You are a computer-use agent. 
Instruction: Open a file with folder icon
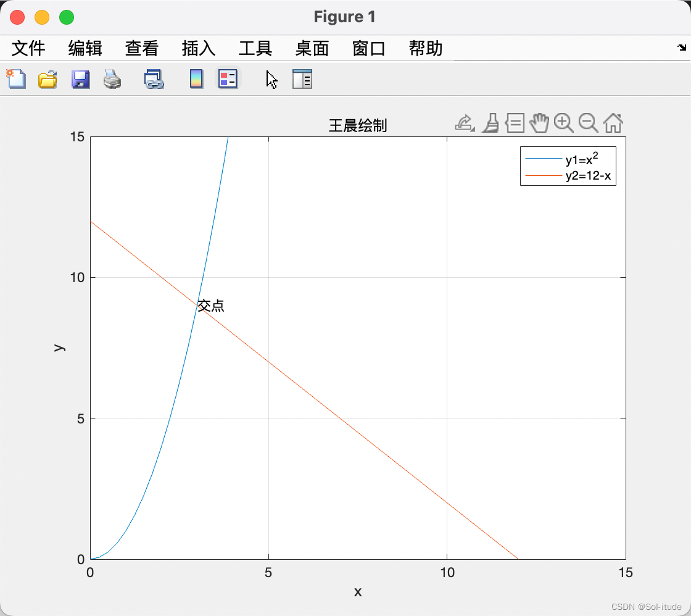(48, 80)
